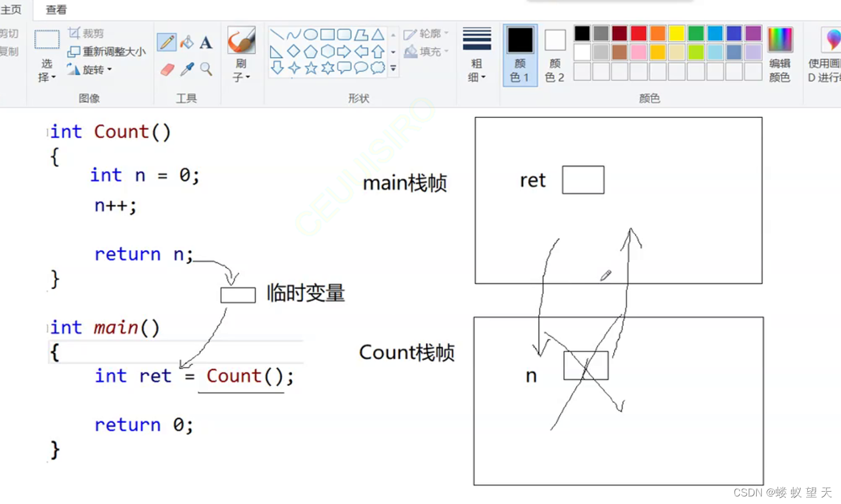Pick the Diamond shape
841x504 pixels.
[294, 51]
